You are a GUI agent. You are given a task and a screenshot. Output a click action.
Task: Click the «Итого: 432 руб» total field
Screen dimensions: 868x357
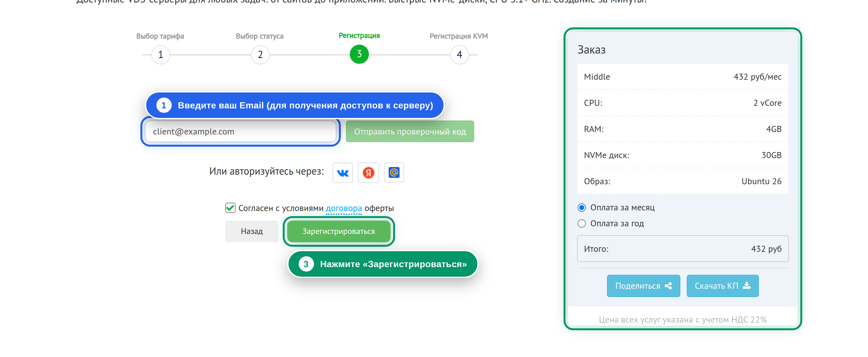tap(682, 249)
